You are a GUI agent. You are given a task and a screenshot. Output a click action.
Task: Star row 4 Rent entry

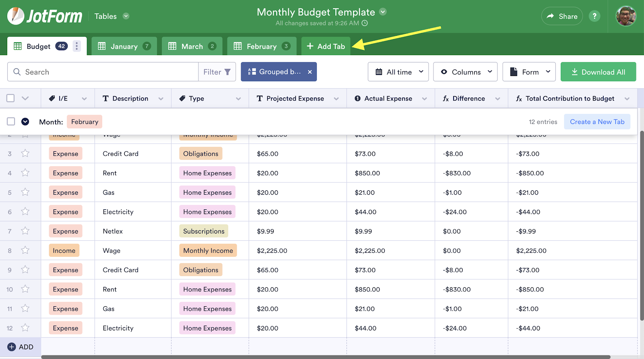25,173
